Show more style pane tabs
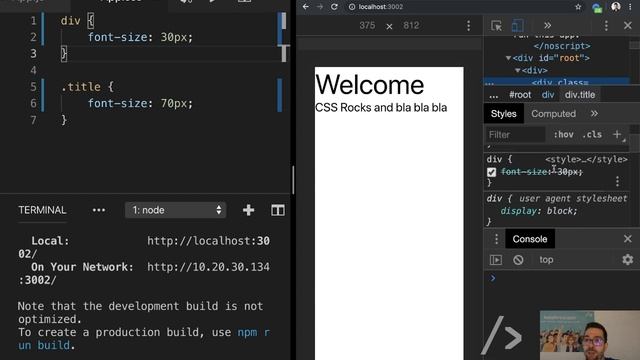The height and width of the screenshot is (360, 640). click(x=594, y=114)
